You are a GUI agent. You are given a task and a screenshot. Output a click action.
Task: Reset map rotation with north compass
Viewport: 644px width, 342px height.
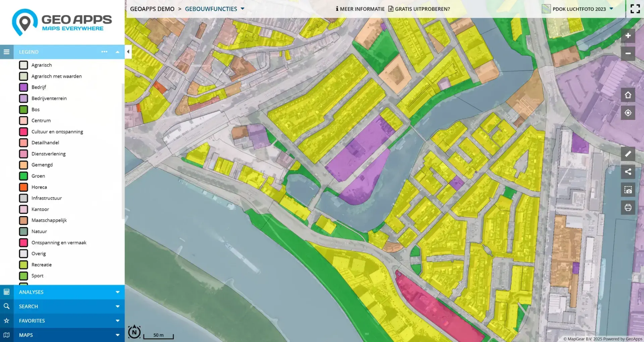point(134,332)
